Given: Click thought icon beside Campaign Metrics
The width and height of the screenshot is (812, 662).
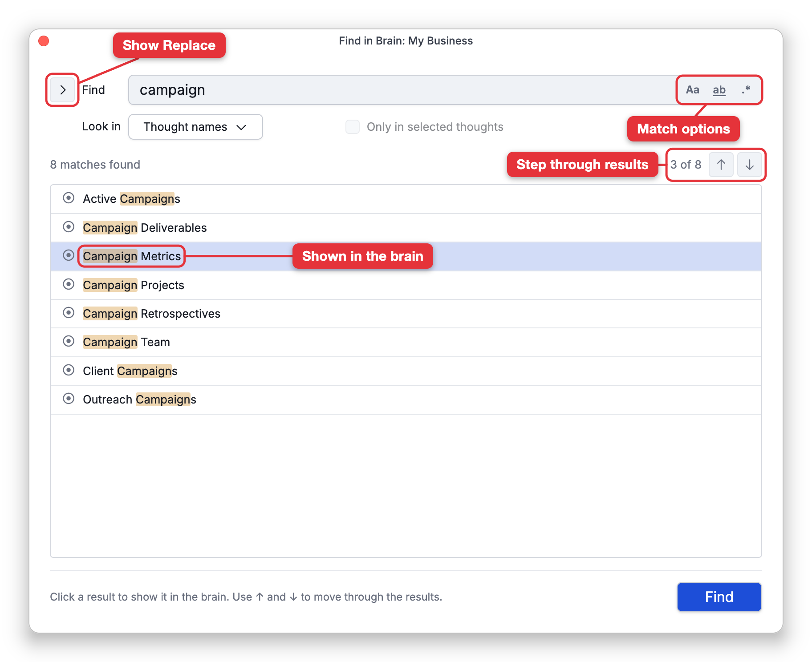Looking at the screenshot, I should pyautogui.click(x=69, y=255).
